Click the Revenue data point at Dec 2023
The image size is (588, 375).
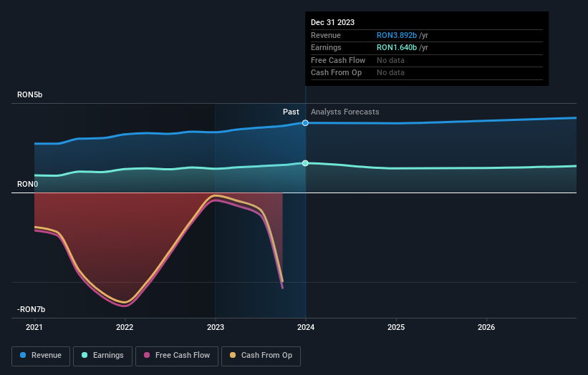point(305,123)
